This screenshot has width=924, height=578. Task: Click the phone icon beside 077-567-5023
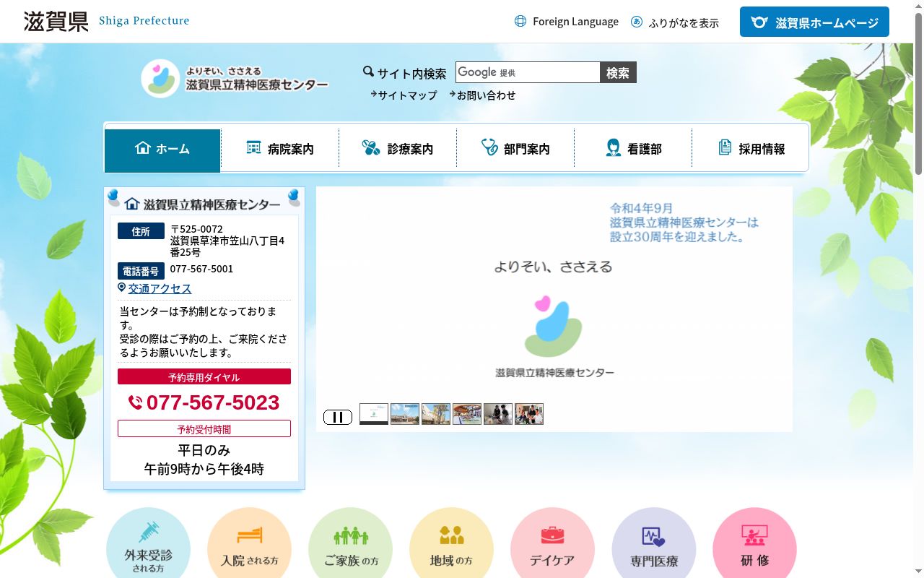click(136, 402)
